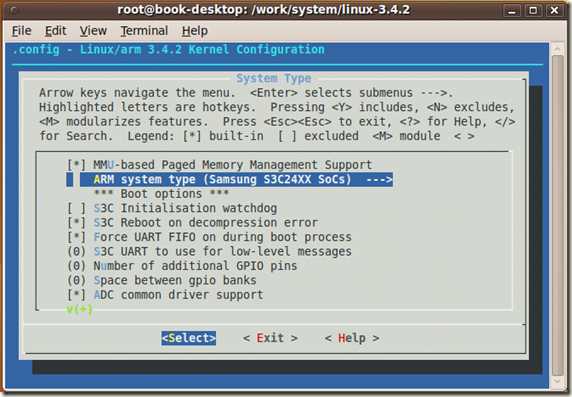
Task: Toggle MMU-based Paged Memory Management Support checkbox
Action: (x=77, y=165)
